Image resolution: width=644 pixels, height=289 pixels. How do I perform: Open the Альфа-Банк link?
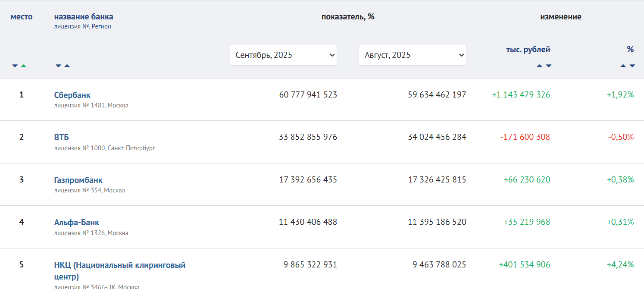(x=77, y=223)
